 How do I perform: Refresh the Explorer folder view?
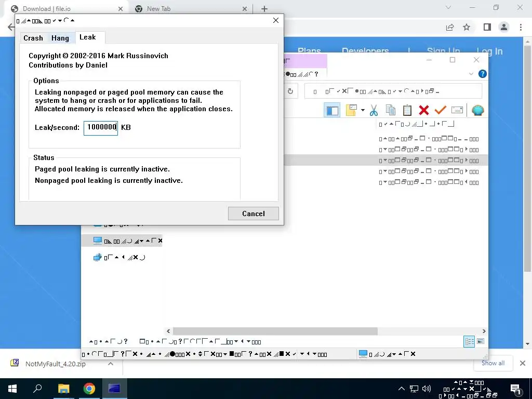(290, 91)
